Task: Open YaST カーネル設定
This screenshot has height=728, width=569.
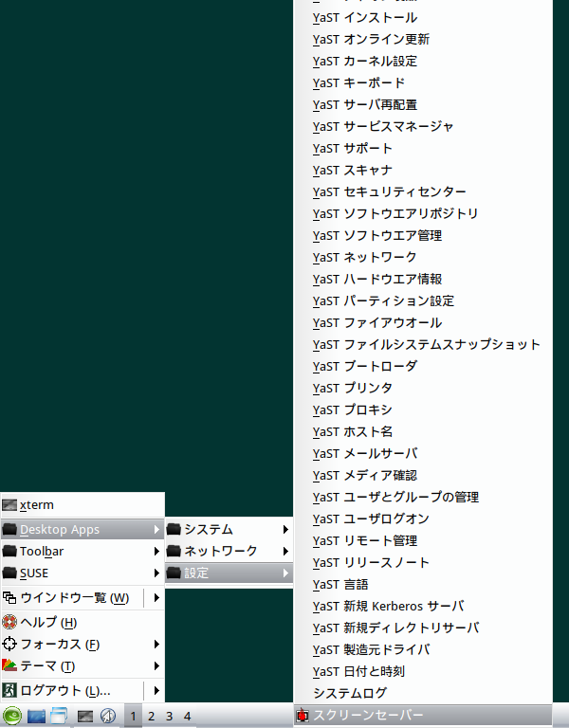Action: (423, 62)
